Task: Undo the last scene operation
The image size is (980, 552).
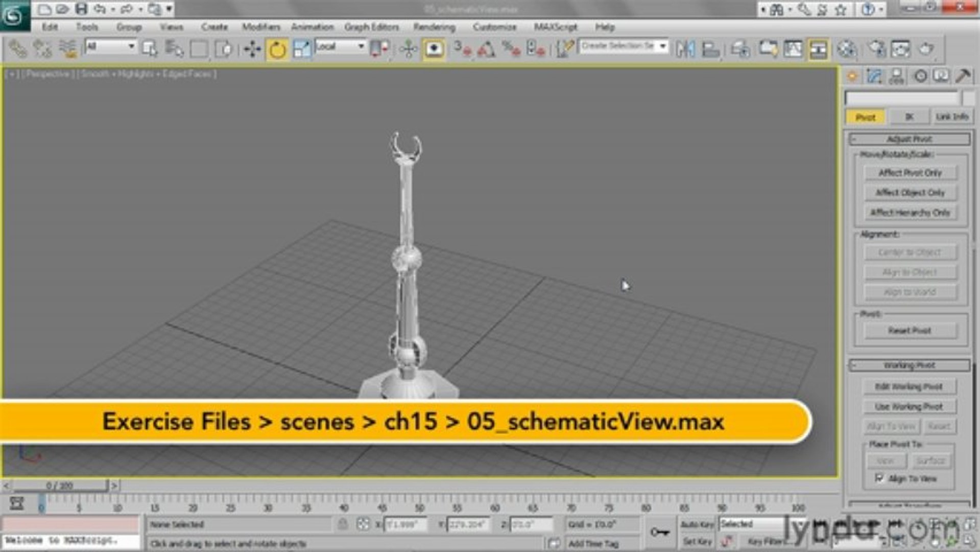Action: 100,9
